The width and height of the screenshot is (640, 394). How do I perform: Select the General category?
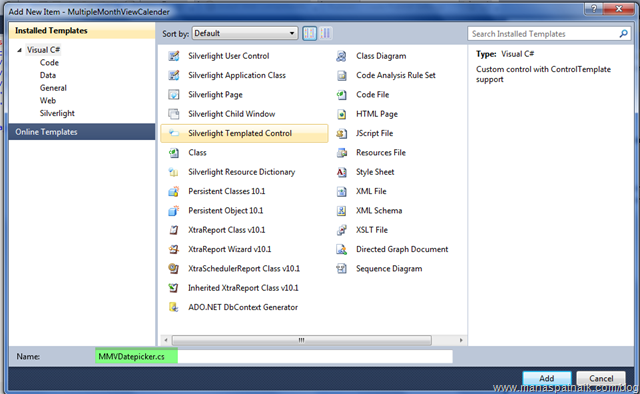(x=53, y=88)
